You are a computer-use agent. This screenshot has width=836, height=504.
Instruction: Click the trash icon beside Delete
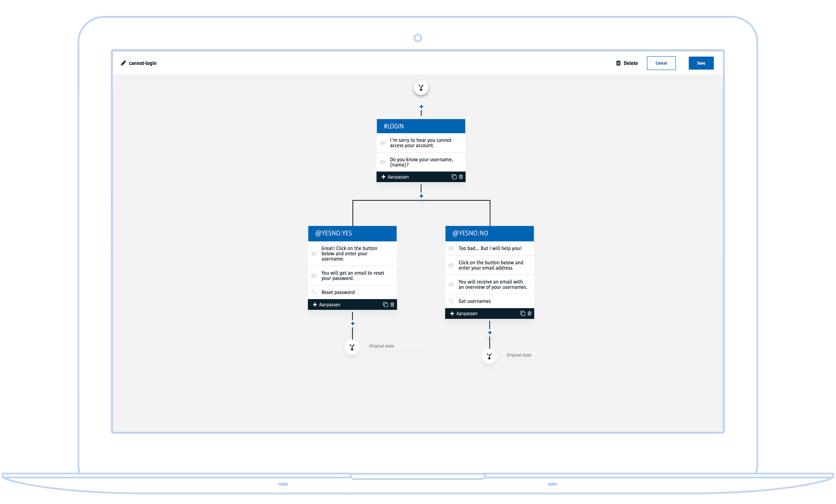coord(618,63)
